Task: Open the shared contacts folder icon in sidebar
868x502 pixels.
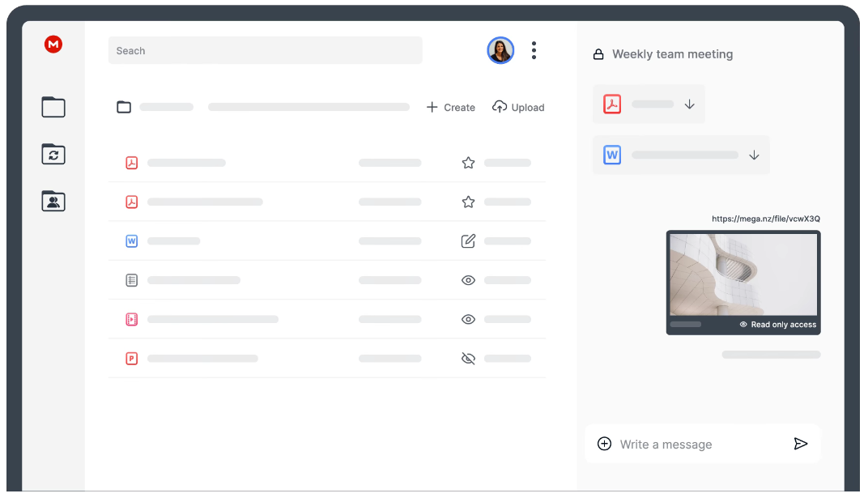Action: click(53, 201)
